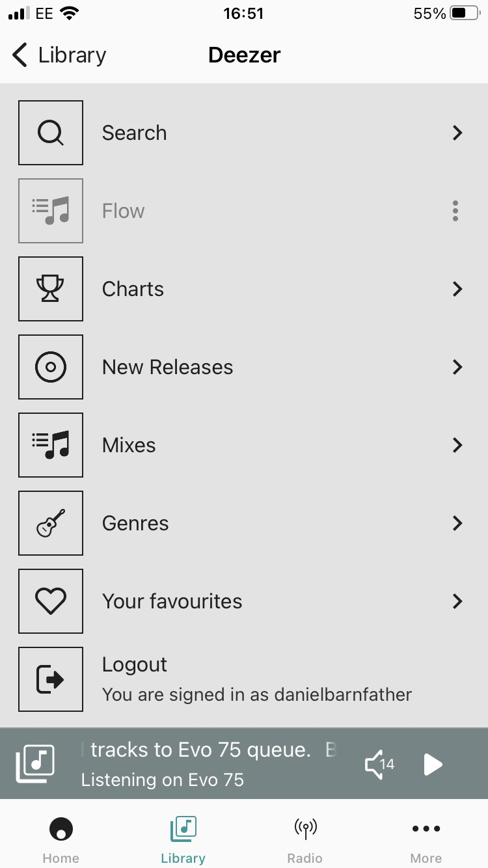Tap the Mixes playlist icon
488x868 pixels.
coord(51,445)
